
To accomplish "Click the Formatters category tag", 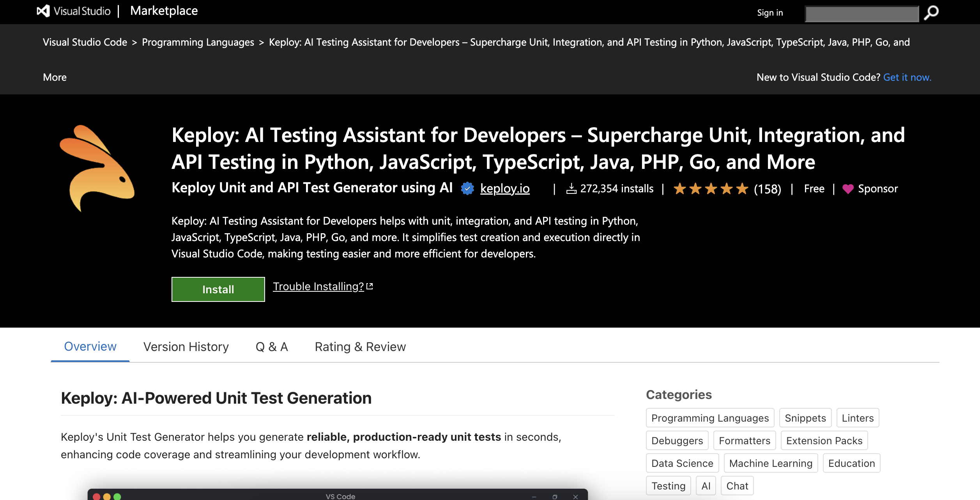I will coord(745,441).
